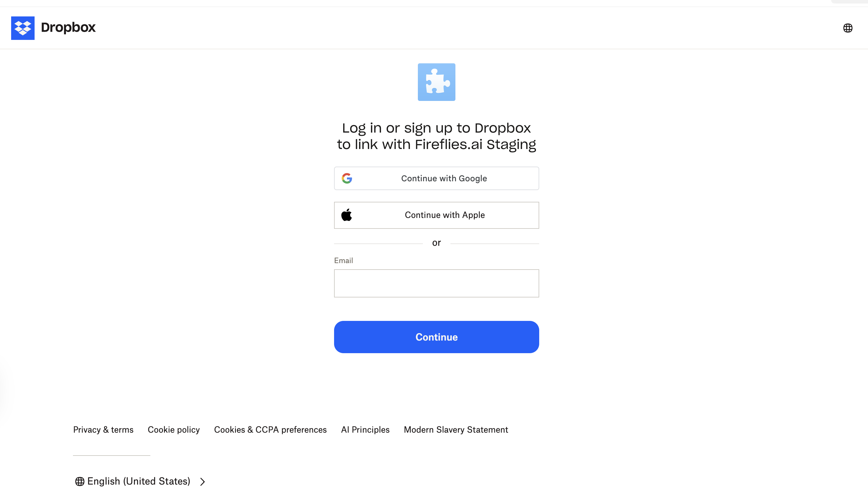
Task: Focus the Email input field
Action: click(436, 283)
